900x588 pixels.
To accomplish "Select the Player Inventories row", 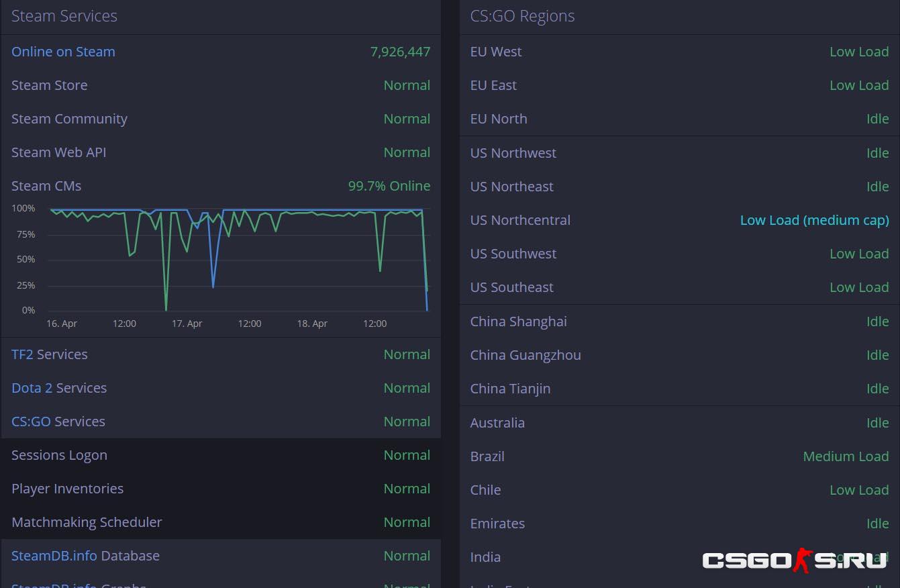I will click(221, 489).
